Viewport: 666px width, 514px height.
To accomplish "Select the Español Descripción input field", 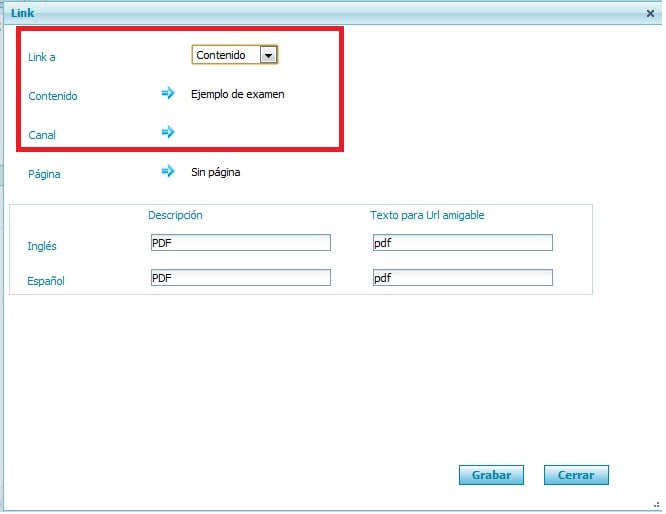I will click(x=239, y=278).
